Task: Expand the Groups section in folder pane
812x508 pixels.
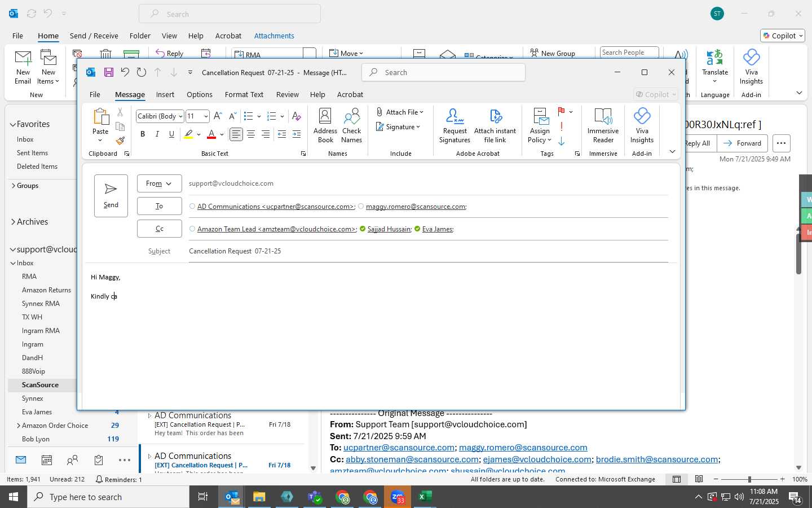Action: [x=14, y=186]
